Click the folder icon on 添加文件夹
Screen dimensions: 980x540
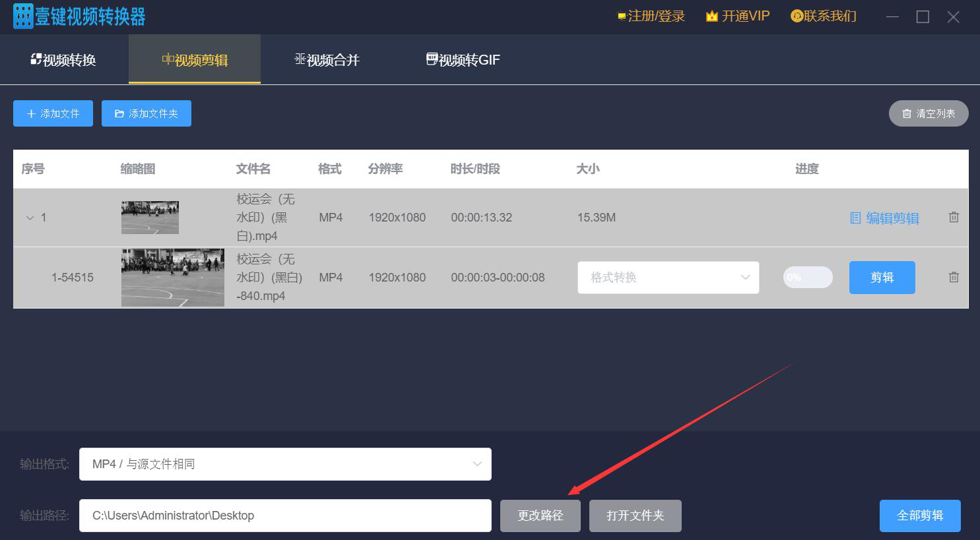pos(119,114)
